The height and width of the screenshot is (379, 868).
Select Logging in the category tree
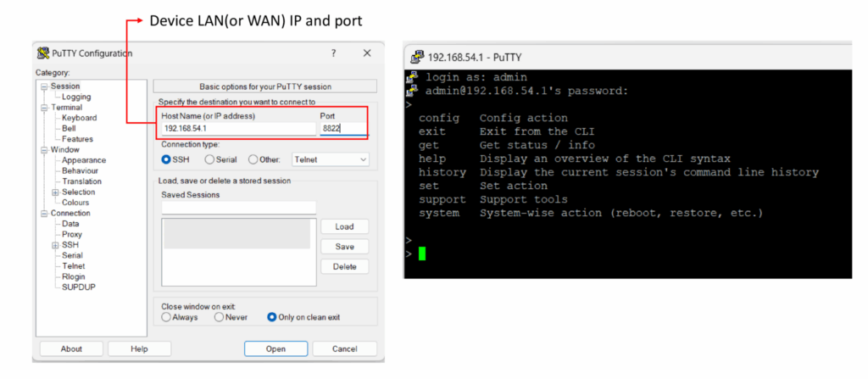[x=76, y=97]
